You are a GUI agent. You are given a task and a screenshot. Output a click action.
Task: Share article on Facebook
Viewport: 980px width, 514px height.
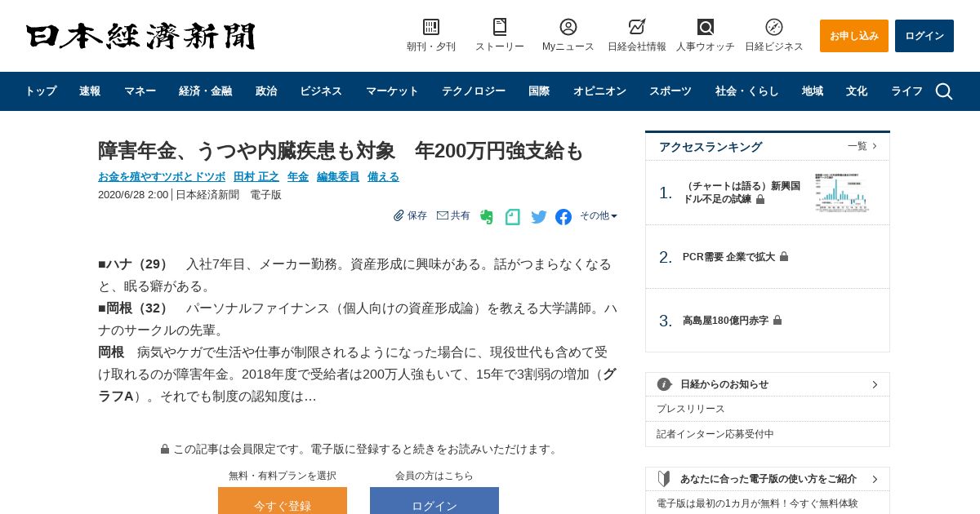tap(563, 217)
